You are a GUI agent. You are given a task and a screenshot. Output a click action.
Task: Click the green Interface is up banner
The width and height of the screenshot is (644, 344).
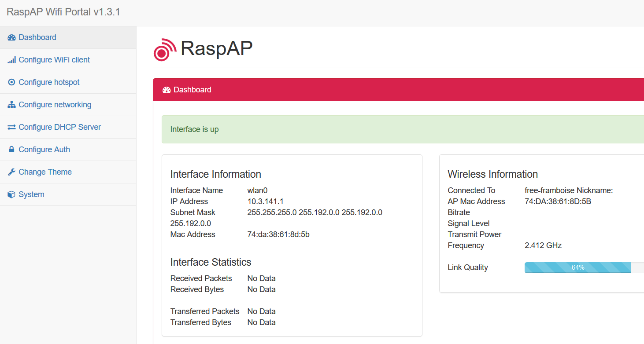click(x=195, y=129)
